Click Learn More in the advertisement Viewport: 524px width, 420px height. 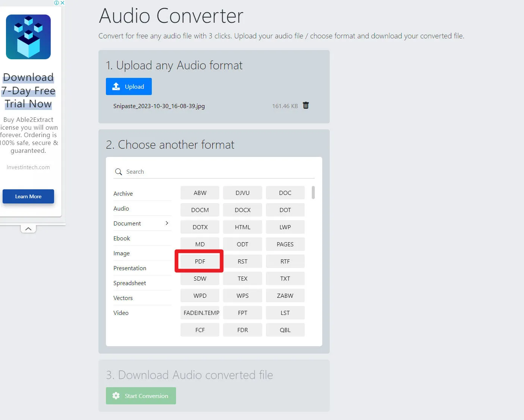pyautogui.click(x=28, y=196)
